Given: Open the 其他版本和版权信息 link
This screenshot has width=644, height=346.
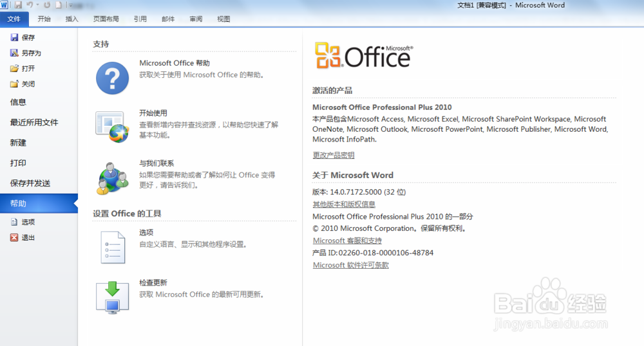Looking at the screenshot, I should [344, 204].
